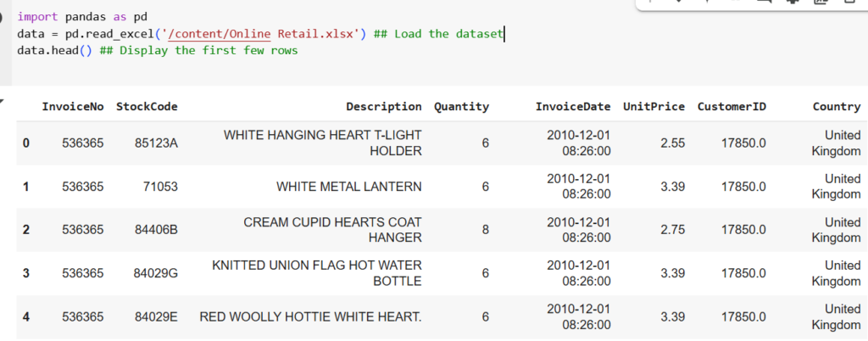Click InvoiceDate cell in row 2
The image size is (868, 341).
tap(579, 230)
